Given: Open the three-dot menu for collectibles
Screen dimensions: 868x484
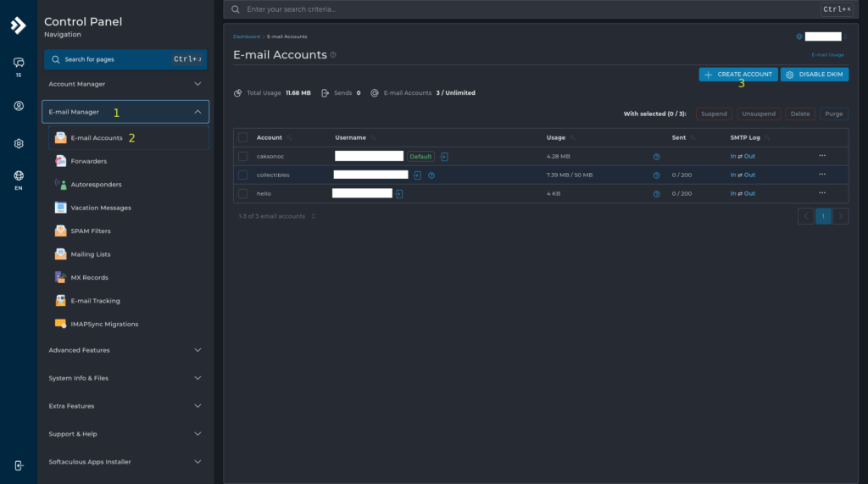Looking at the screenshot, I should tap(822, 175).
